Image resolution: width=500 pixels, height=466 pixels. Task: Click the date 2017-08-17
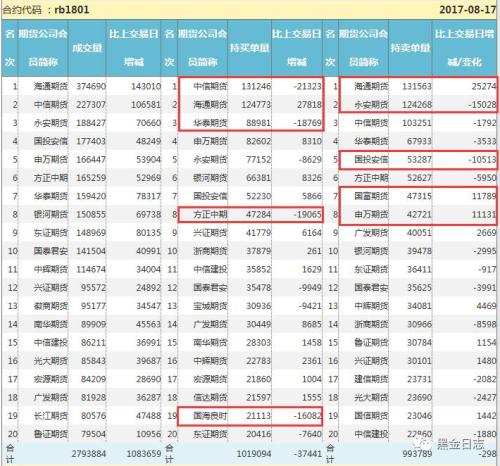(x=468, y=9)
